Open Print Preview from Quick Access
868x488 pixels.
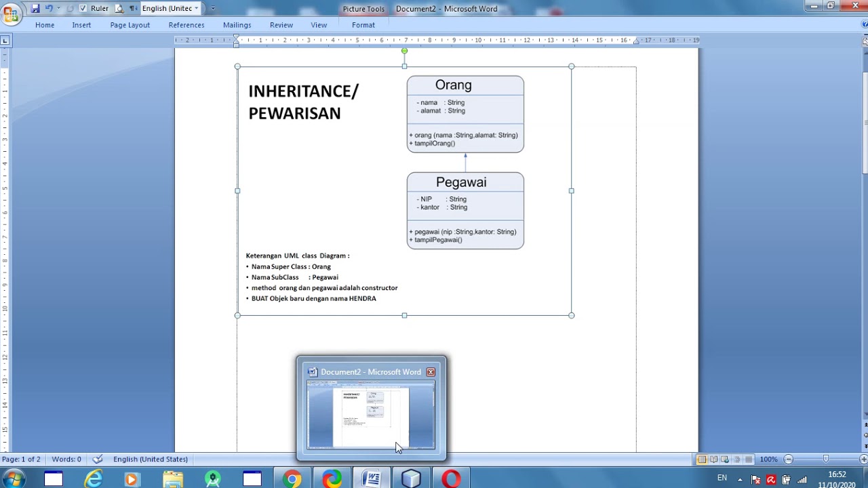(x=119, y=8)
